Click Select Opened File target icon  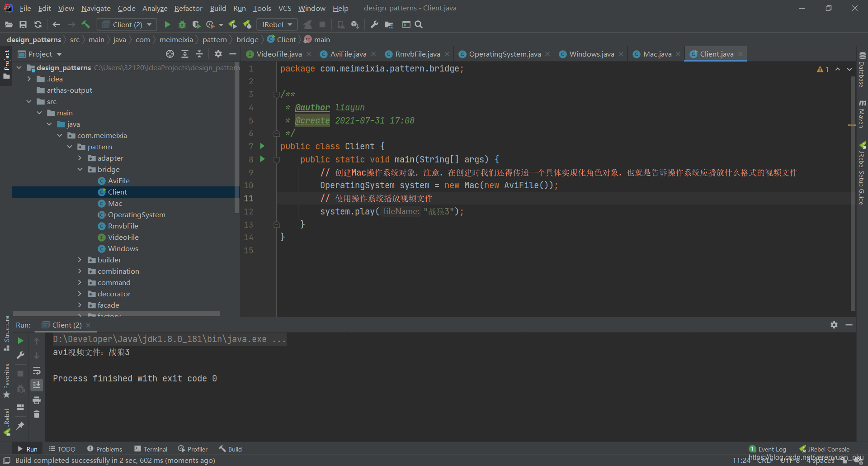(x=170, y=54)
